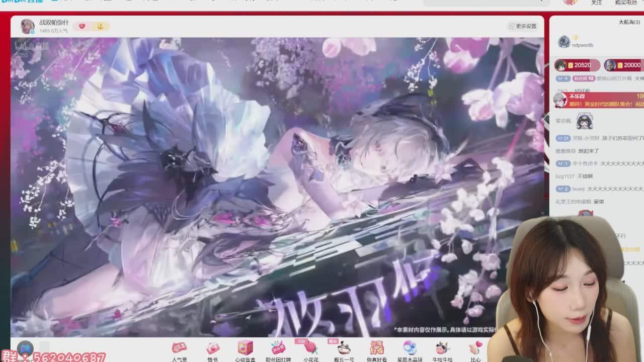This screenshot has width=644, height=362.
Task: Click chat message 不错啊
Action: tap(585, 176)
